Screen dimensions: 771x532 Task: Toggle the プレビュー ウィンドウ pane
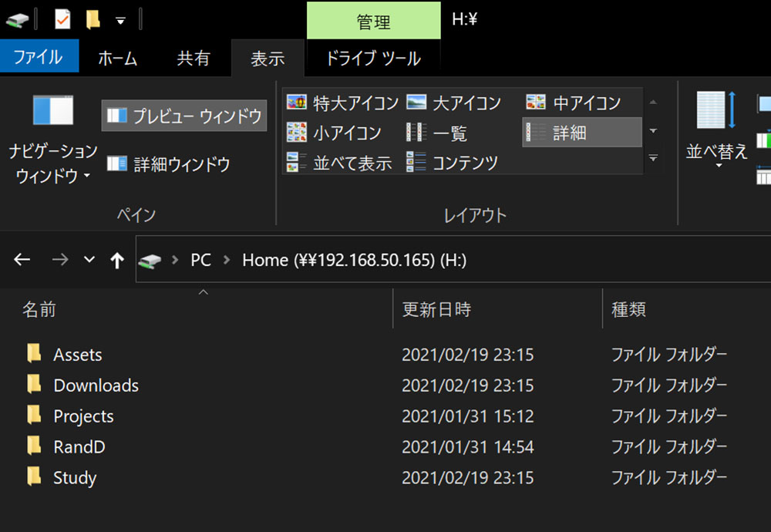click(184, 116)
